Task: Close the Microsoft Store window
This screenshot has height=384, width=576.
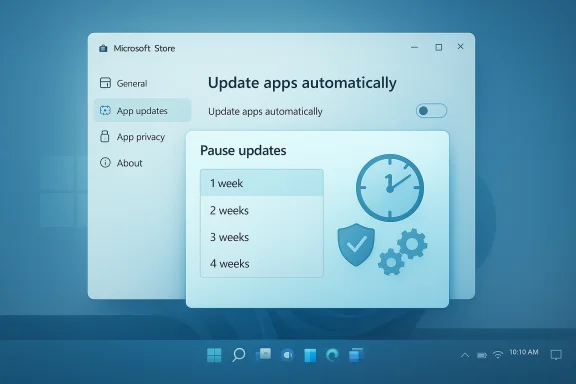Action: point(460,46)
